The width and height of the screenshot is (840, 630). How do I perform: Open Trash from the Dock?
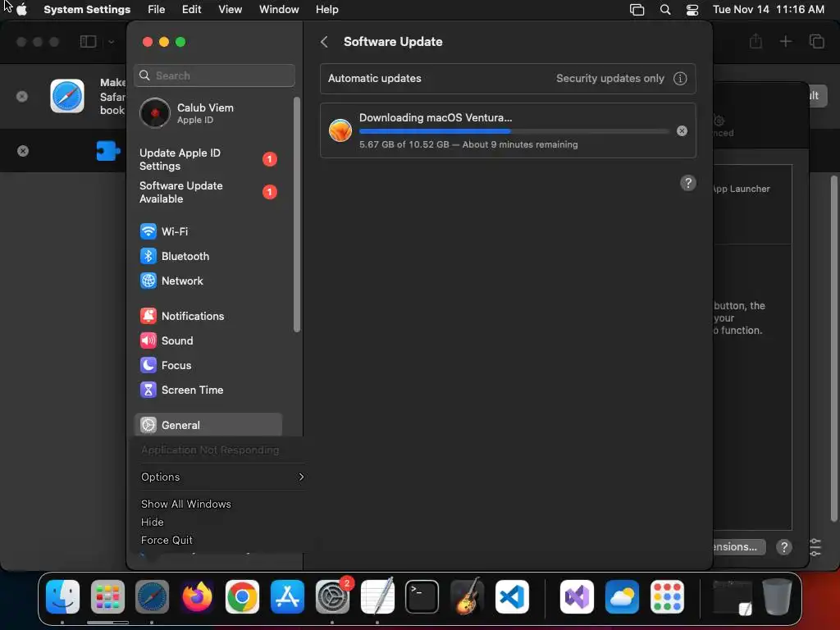(x=778, y=596)
